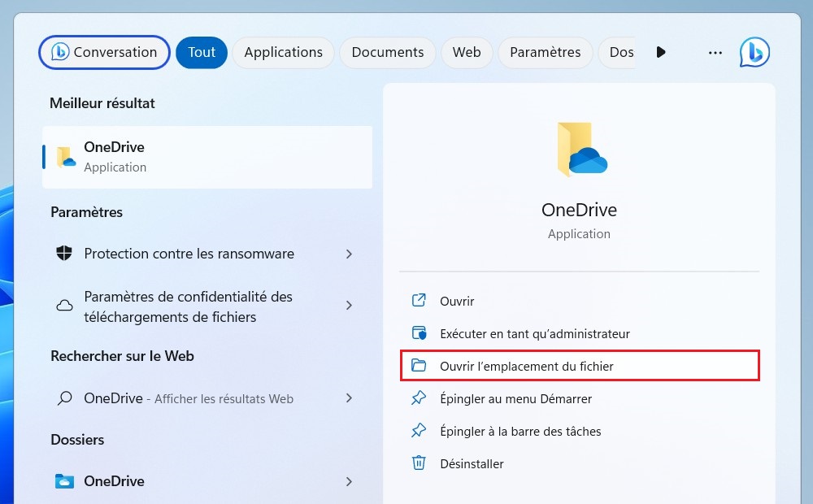Screen dimensions: 813x504
Task: Switch to the Web filter tab
Action: coord(467,52)
